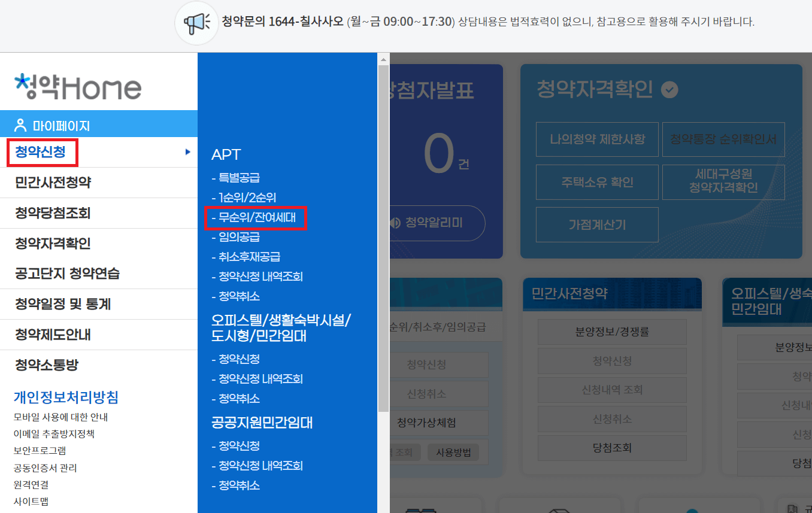The image size is (812, 513).
Task: Select 청약신청 내역조회 under APT
Action: pyautogui.click(x=257, y=277)
